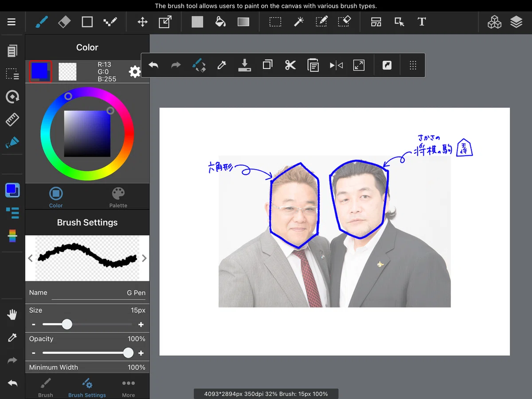Select the Text tool
The image size is (532, 399).
tap(422, 22)
